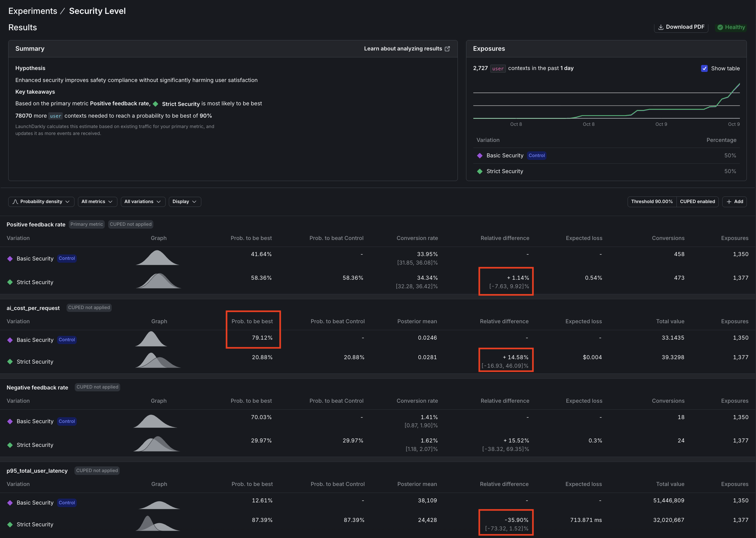Uncheck the Show table checkbox
The width and height of the screenshot is (756, 538).
click(x=705, y=68)
